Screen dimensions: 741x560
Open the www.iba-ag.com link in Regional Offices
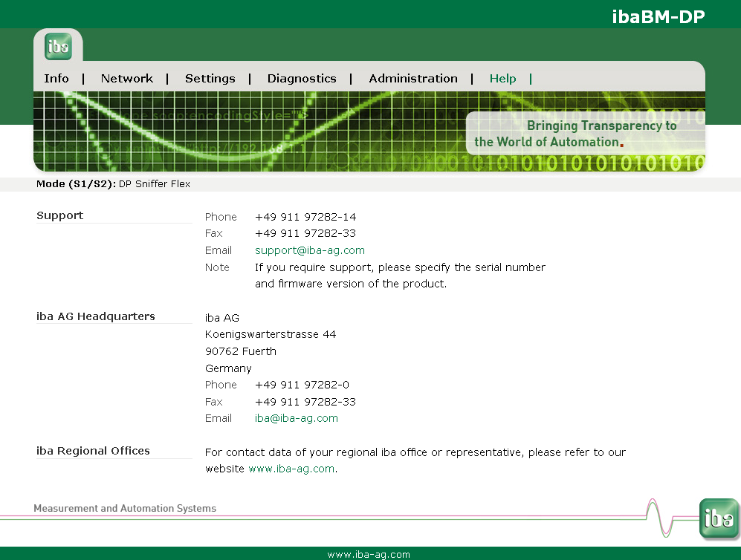[x=291, y=469]
